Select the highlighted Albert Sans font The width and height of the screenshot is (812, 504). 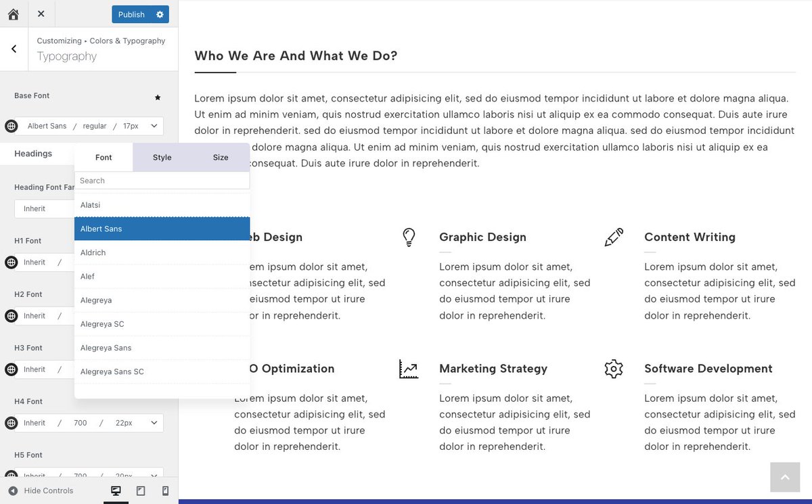(162, 229)
